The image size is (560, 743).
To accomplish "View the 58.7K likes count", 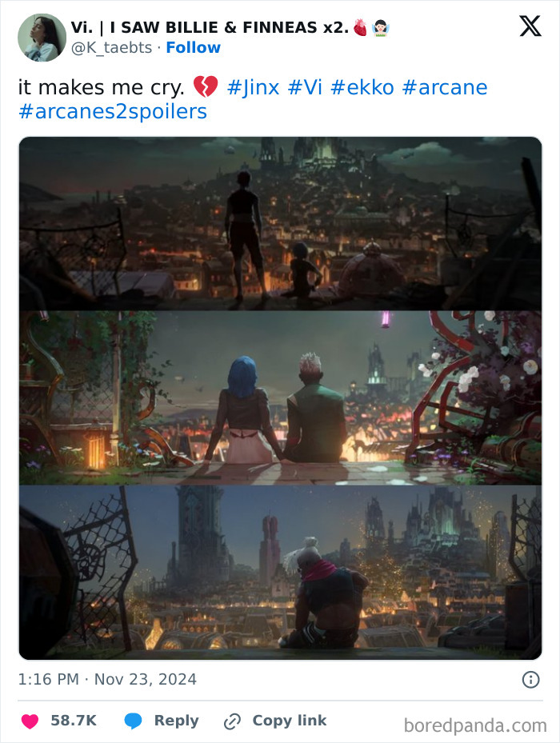I will point(74,721).
